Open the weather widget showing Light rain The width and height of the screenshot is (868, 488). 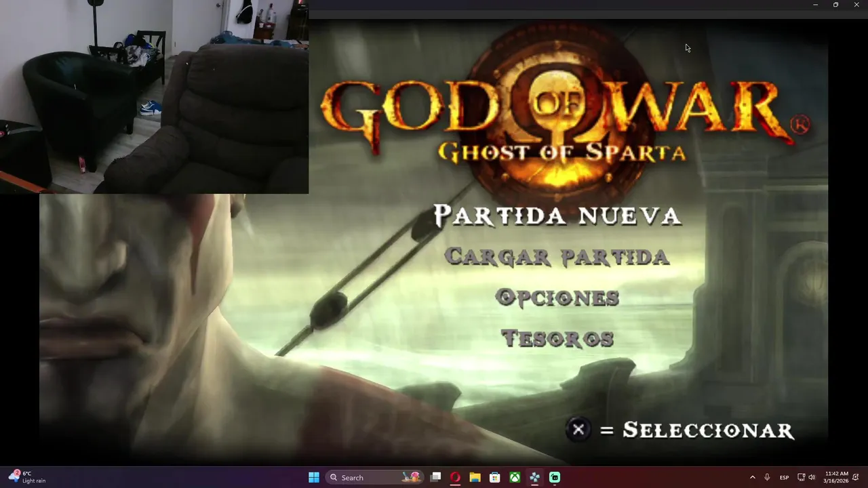(27, 477)
